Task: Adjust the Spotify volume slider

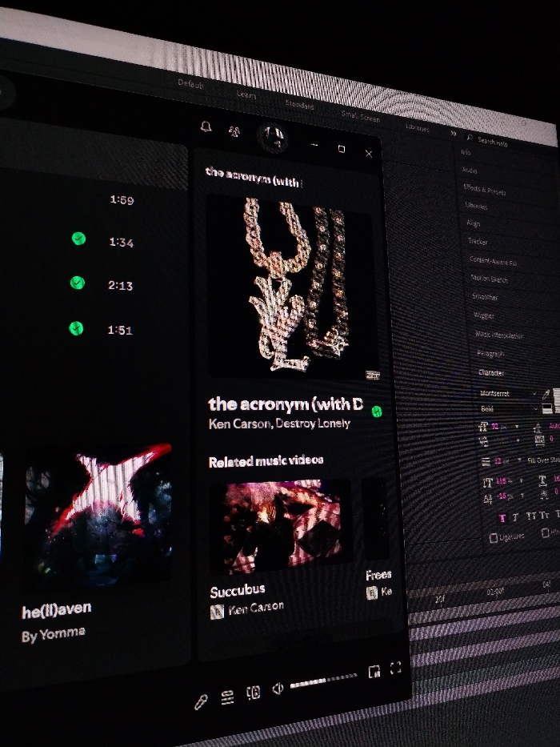Action: point(323,681)
